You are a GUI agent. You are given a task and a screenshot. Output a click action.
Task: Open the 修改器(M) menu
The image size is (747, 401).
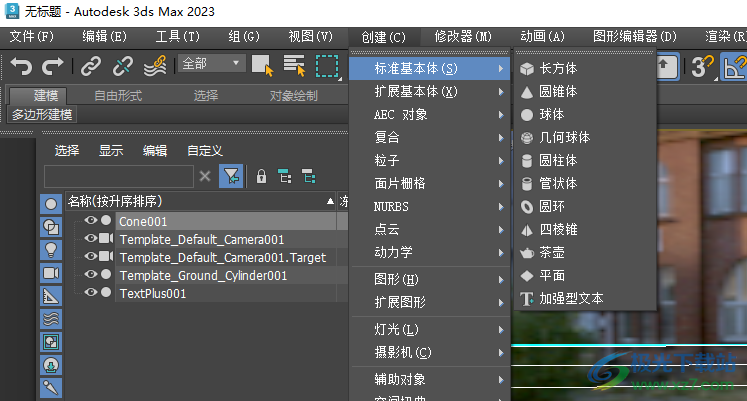463,37
